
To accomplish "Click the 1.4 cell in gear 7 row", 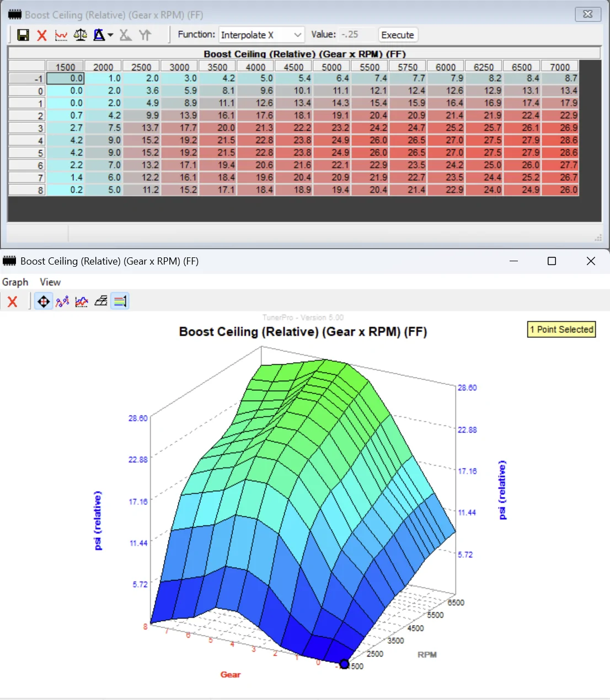I will (66, 177).
